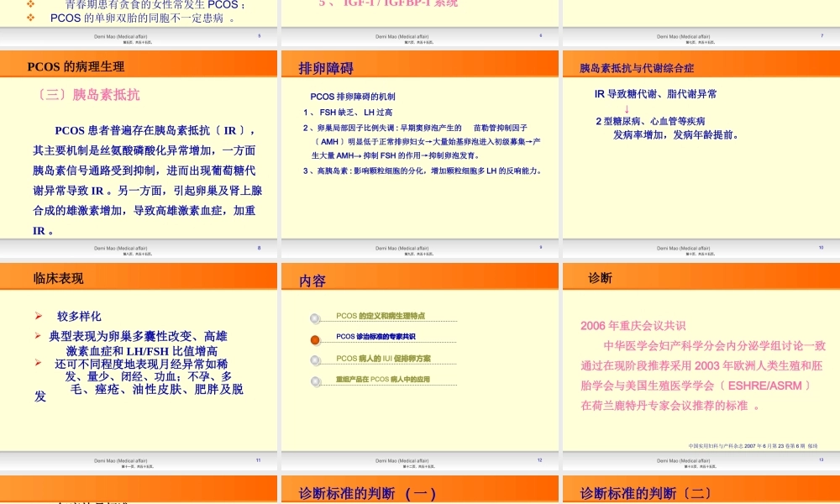Click the orange filled bullet beside PCOS 诊治标准的专家共识
This screenshot has height=504, width=840.
pos(315,342)
